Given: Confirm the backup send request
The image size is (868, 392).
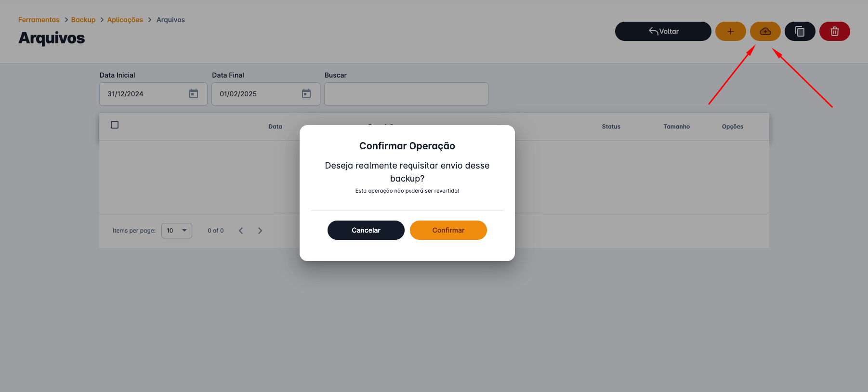Looking at the screenshot, I should (x=448, y=230).
